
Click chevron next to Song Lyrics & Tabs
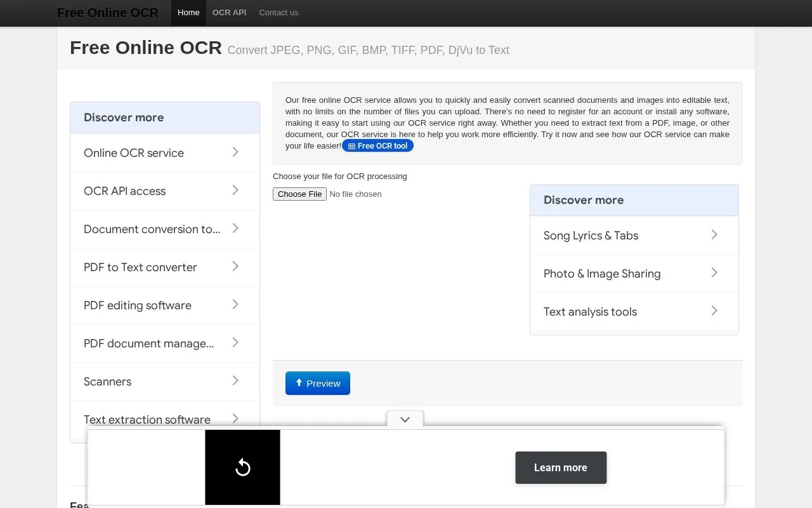coord(714,235)
